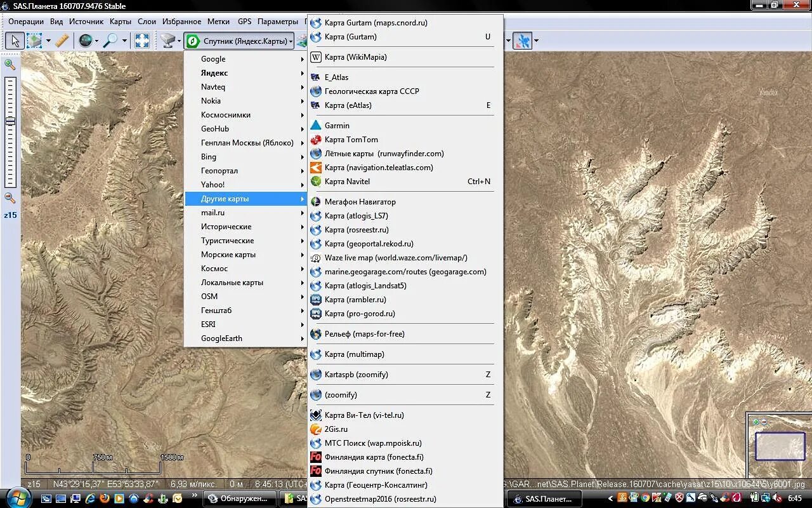Expand the Google maps submenu

coord(246,59)
